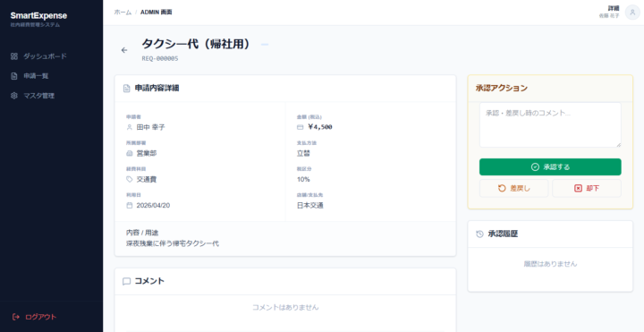Reject the request with 却下

click(x=587, y=188)
